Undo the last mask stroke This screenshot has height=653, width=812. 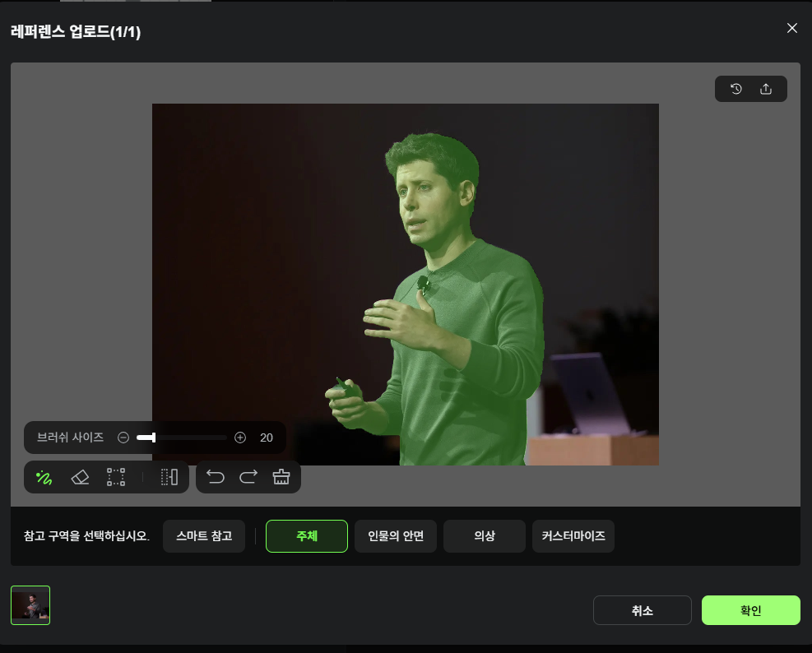pyautogui.click(x=216, y=476)
